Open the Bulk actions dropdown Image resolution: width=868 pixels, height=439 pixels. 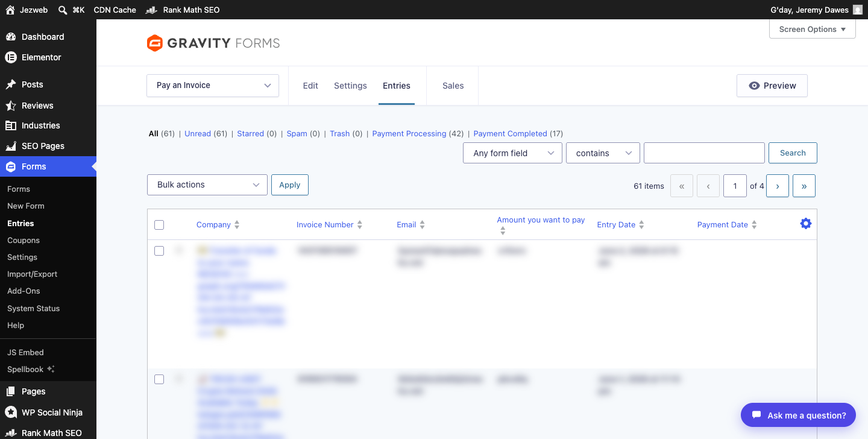207,185
